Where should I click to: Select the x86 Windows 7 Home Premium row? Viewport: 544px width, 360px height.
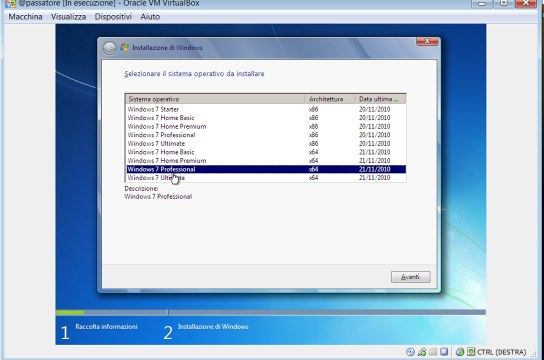pos(266,126)
